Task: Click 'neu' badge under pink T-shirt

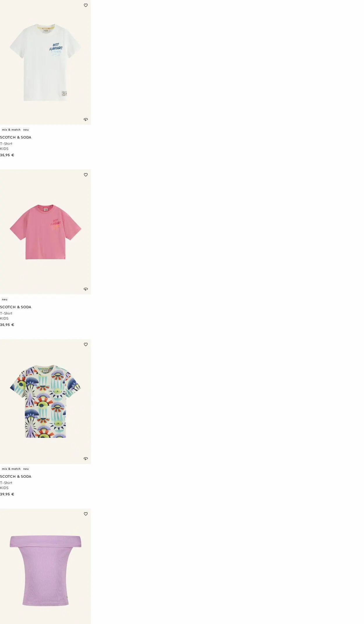Action: [5, 299]
